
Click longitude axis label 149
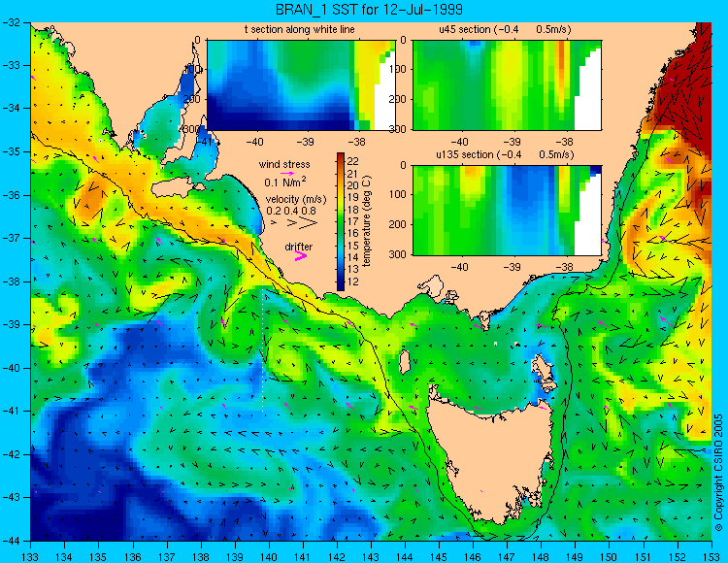(x=575, y=557)
